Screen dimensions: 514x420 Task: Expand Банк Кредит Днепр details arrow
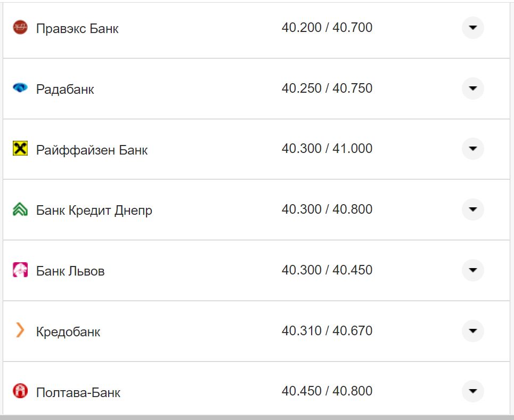[x=472, y=209]
